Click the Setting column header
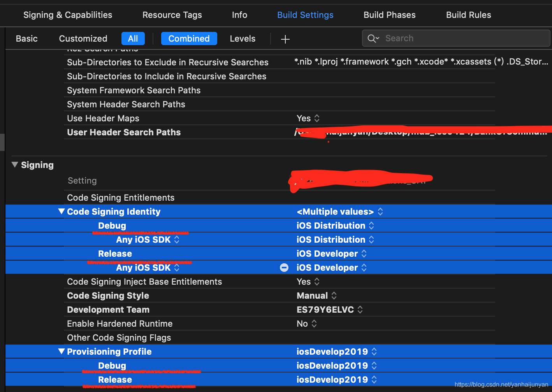Image resolution: width=552 pixels, height=392 pixels. (82, 180)
